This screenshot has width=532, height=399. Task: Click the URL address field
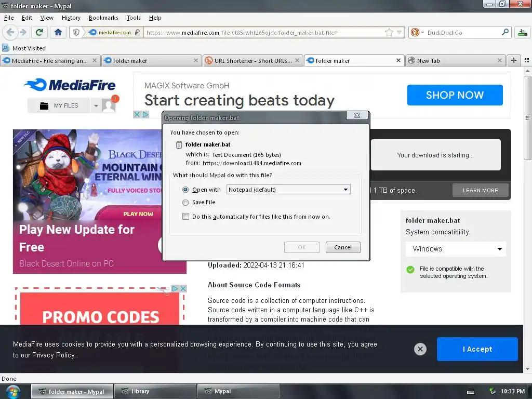click(264, 33)
